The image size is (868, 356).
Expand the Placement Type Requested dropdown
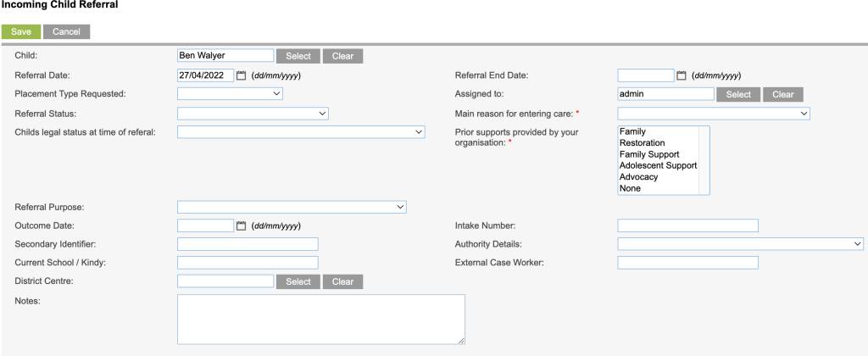pyautogui.click(x=230, y=94)
